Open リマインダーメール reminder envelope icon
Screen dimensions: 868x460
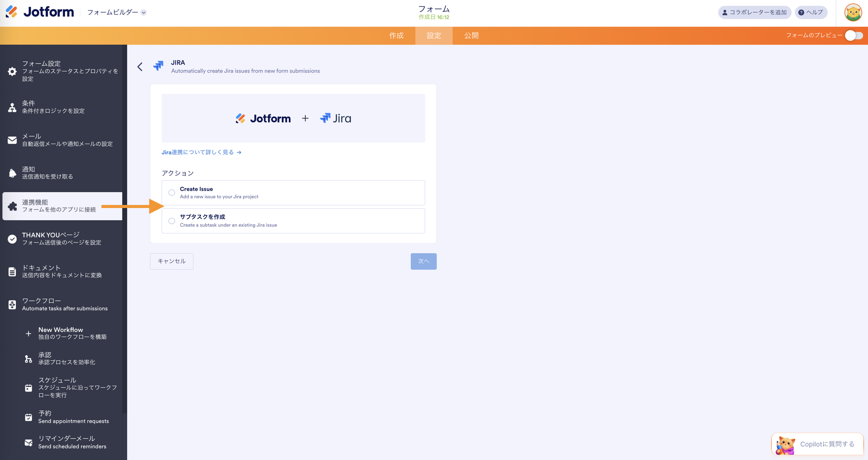tap(28, 442)
